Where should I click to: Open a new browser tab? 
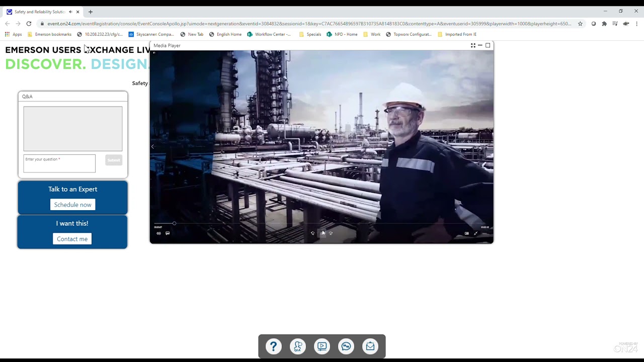91,12
